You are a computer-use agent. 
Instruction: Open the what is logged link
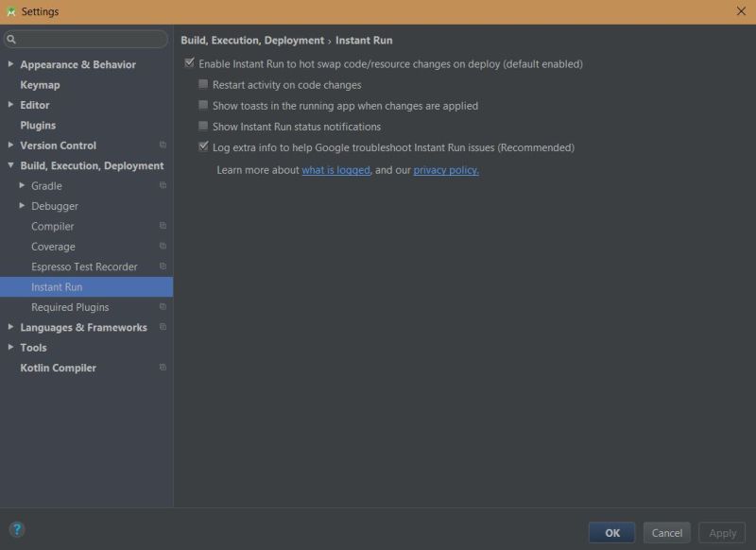336,169
